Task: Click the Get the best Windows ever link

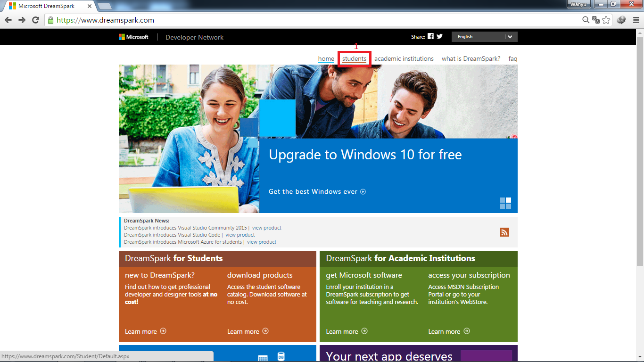Action: [x=313, y=192]
